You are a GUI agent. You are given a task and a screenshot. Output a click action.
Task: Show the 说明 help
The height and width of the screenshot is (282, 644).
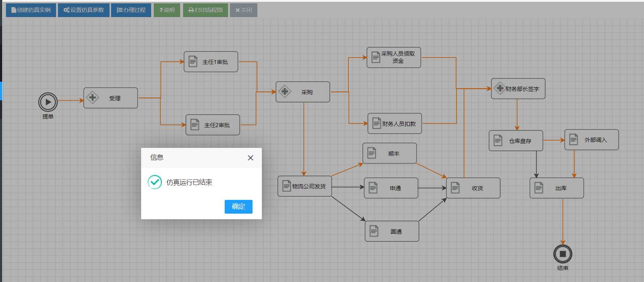click(167, 10)
